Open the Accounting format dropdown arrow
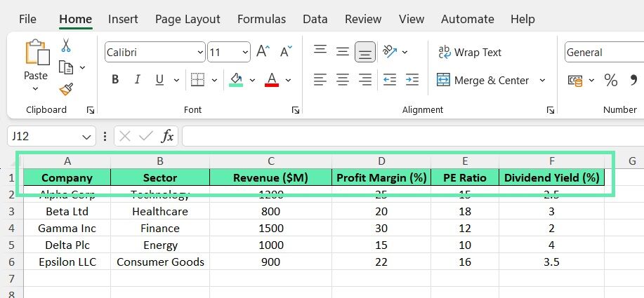The height and width of the screenshot is (298, 644). pos(591,80)
